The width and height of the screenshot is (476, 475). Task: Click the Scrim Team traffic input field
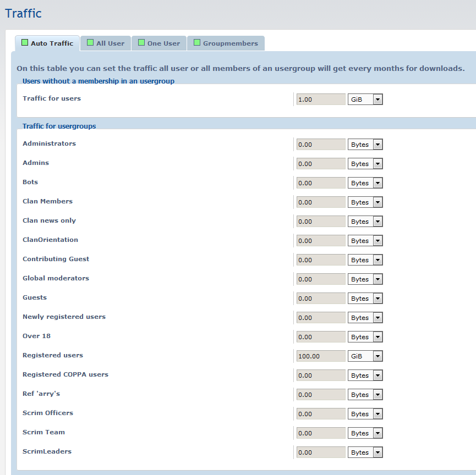click(x=321, y=433)
